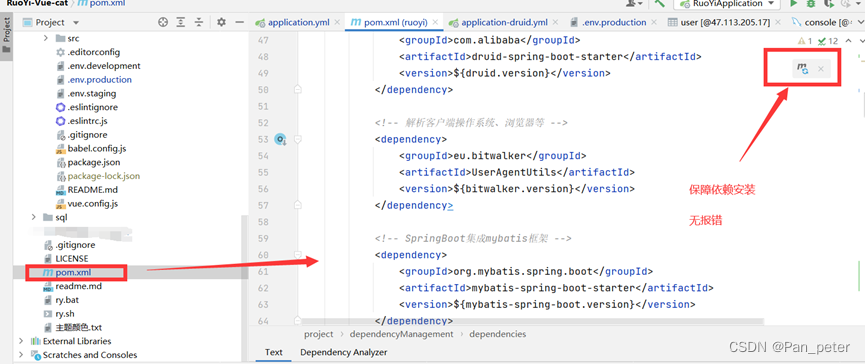Click RuoYi-Vue-cat in the navigation bar
This screenshot has height=364, width=865.
coord(37,3)
